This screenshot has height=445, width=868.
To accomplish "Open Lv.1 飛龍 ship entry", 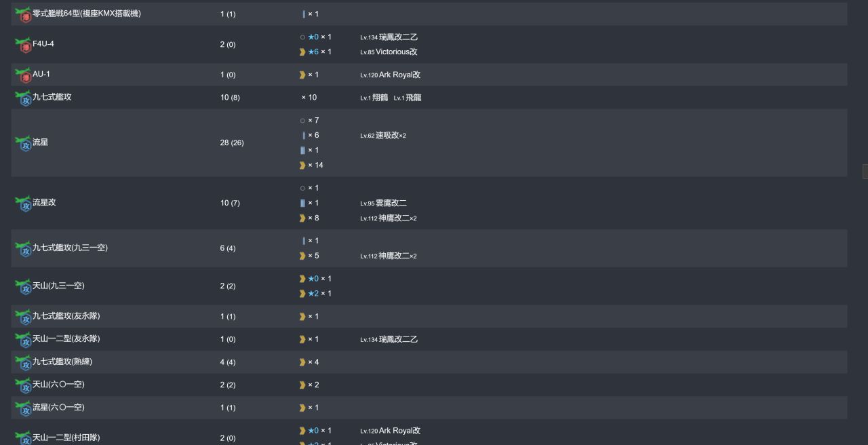I will point(408,98).
